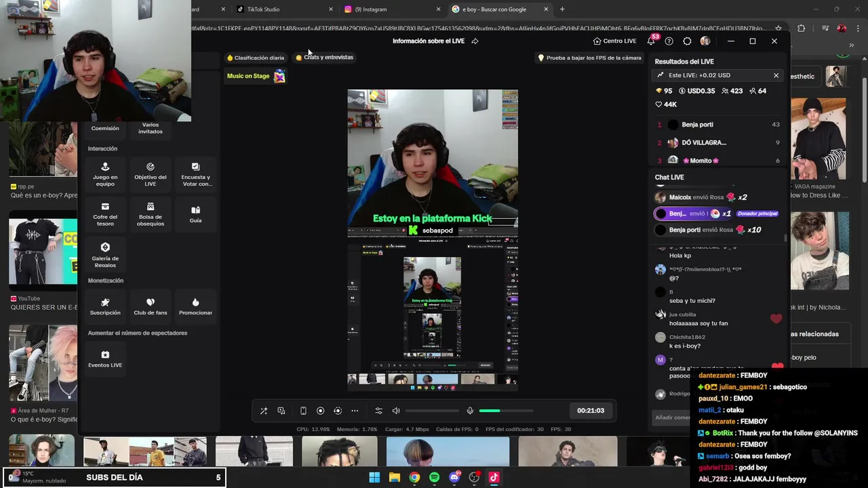
Task: Click the magic wand effects icon
Action: 264,411
